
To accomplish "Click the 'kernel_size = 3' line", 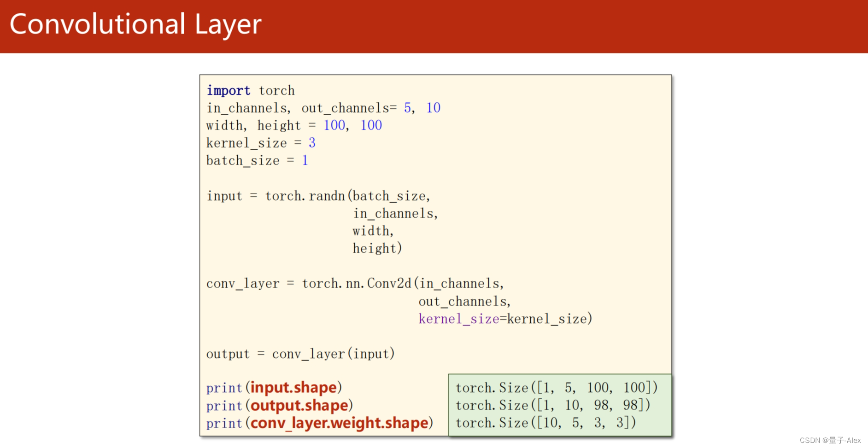I will pos(261,143).
